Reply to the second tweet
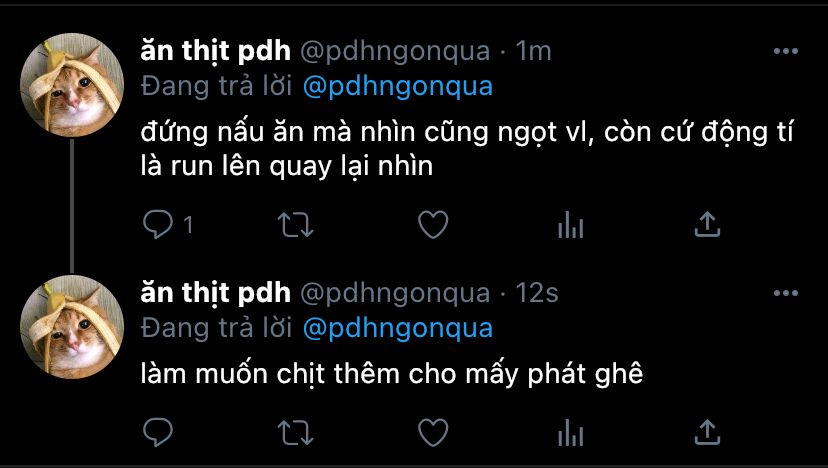Image resolution: width=828 pixels, height=468 pixels. [x=157, y=432]
